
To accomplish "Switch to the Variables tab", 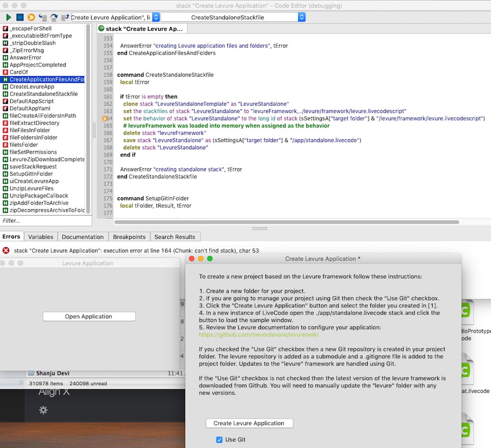I will (x=40, y=237).
